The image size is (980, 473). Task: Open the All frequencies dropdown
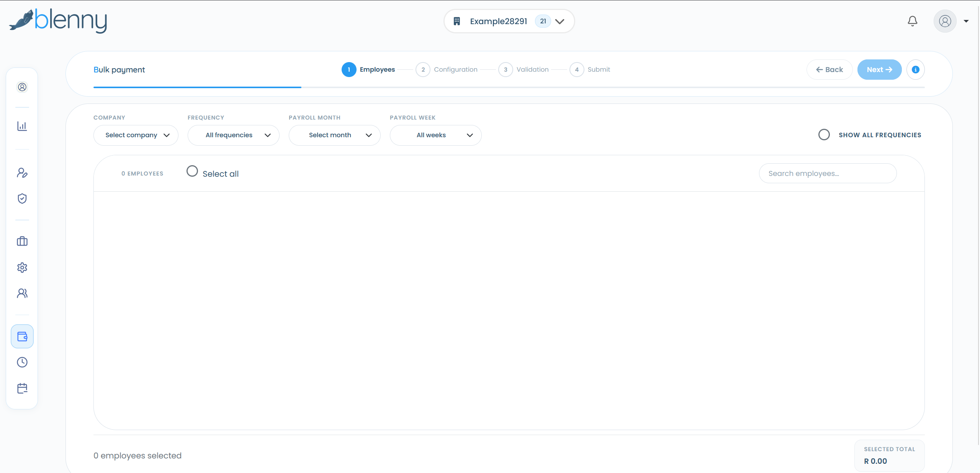point(234,135)
